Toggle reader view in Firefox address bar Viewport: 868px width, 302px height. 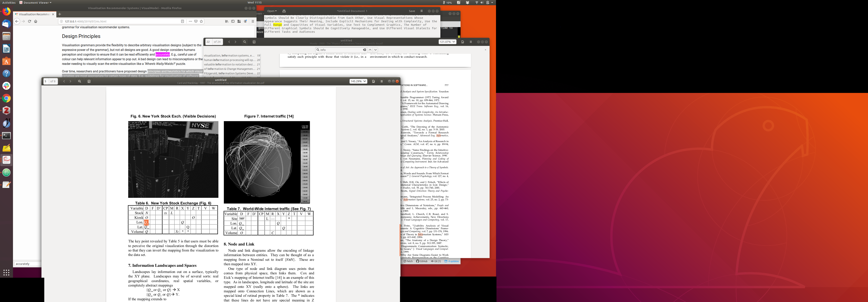pos(182,21)
